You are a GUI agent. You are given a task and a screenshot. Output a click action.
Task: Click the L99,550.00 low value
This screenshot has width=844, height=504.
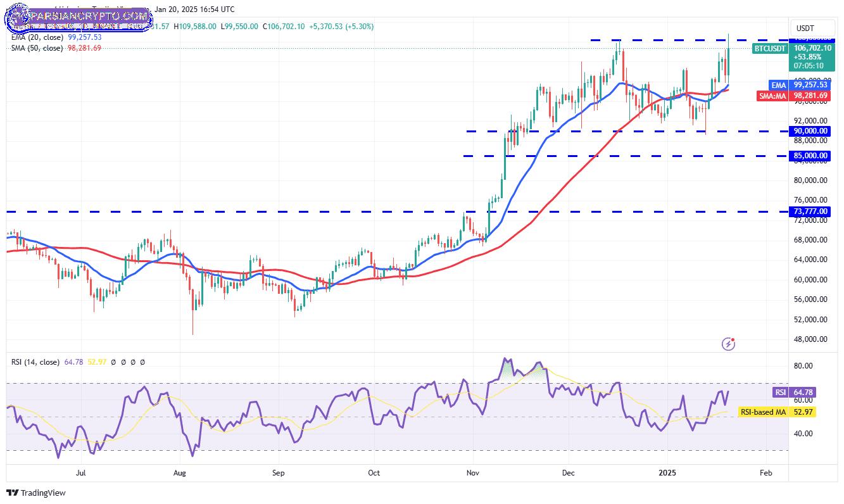[239, 27]
